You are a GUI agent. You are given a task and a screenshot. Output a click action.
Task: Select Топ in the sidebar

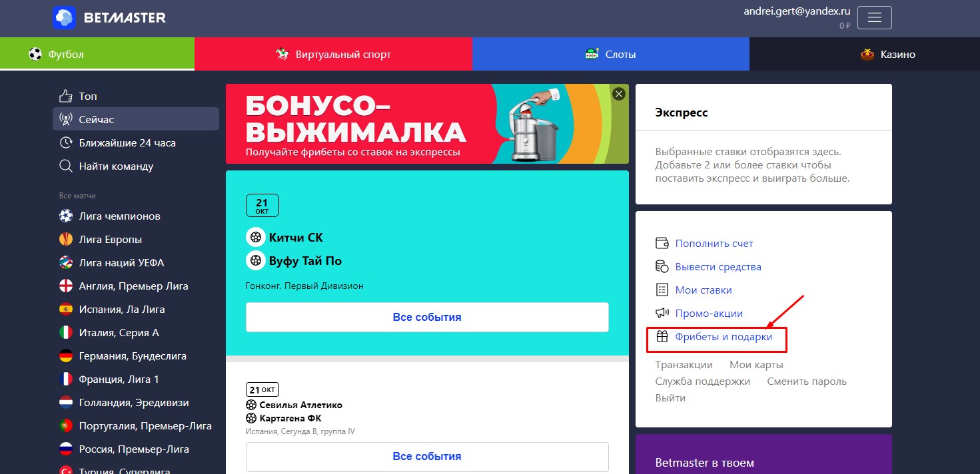[x=136, y=97]
